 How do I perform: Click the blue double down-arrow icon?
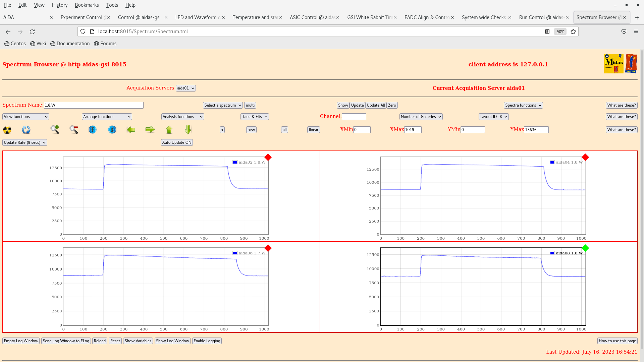93,129
